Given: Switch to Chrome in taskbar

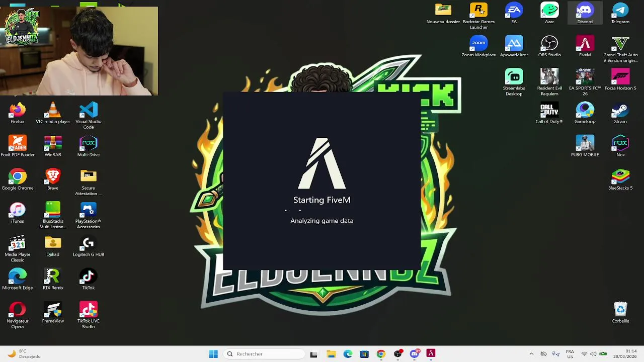Looking at the screenshot, I should point(381,354).
